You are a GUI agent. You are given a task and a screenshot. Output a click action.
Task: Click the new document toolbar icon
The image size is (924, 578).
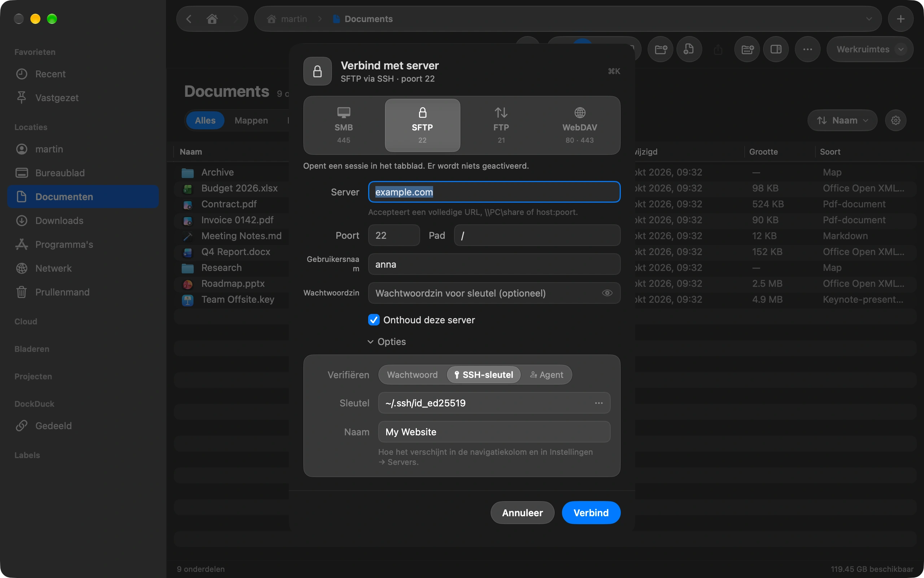689,49
